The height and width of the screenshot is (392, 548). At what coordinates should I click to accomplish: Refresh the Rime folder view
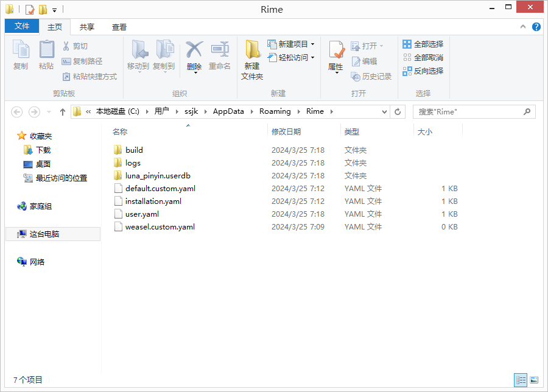point(398,112)
